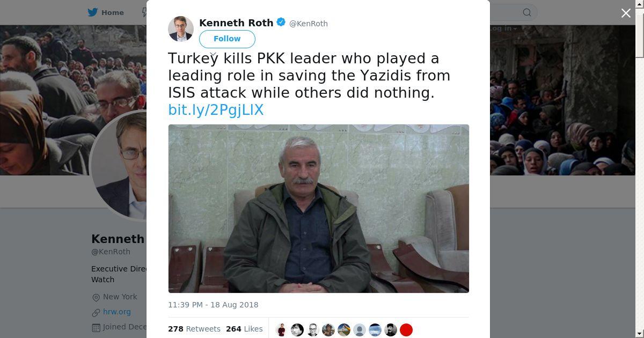Screen dimensions: 644x338
Task: Click the blue verified badge
Action: point(281,23)
